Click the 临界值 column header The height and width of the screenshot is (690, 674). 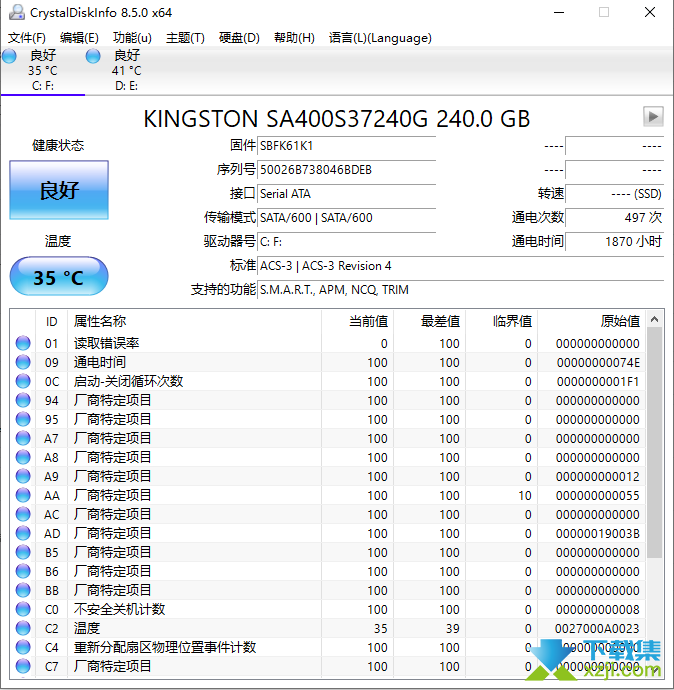coord(502,321)
